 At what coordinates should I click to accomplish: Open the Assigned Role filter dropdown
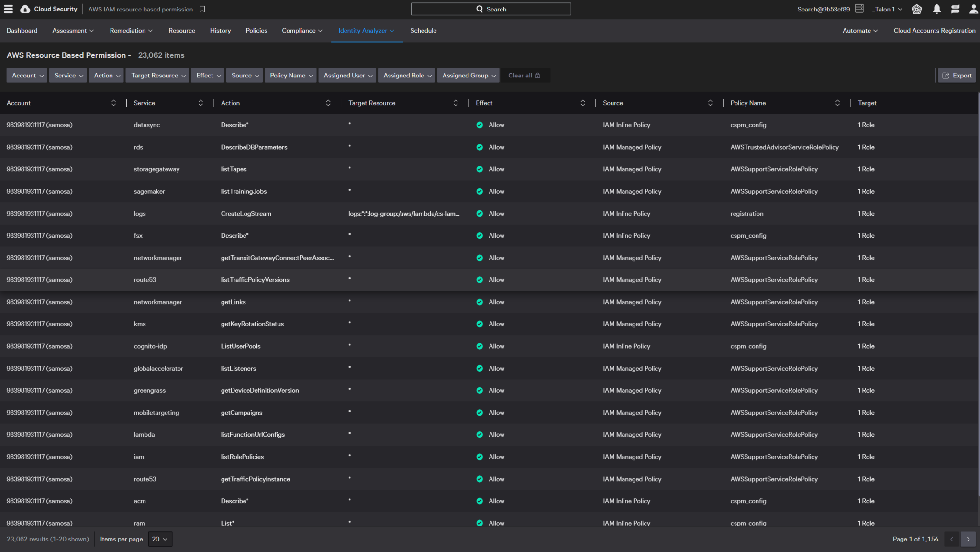pyautogui.click(x=406, y=75)
